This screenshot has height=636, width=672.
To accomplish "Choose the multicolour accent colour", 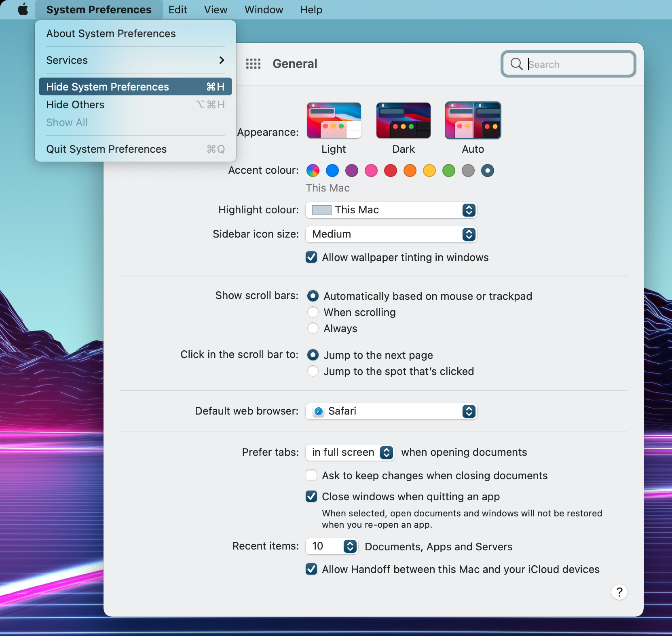I will pos(313,171).
